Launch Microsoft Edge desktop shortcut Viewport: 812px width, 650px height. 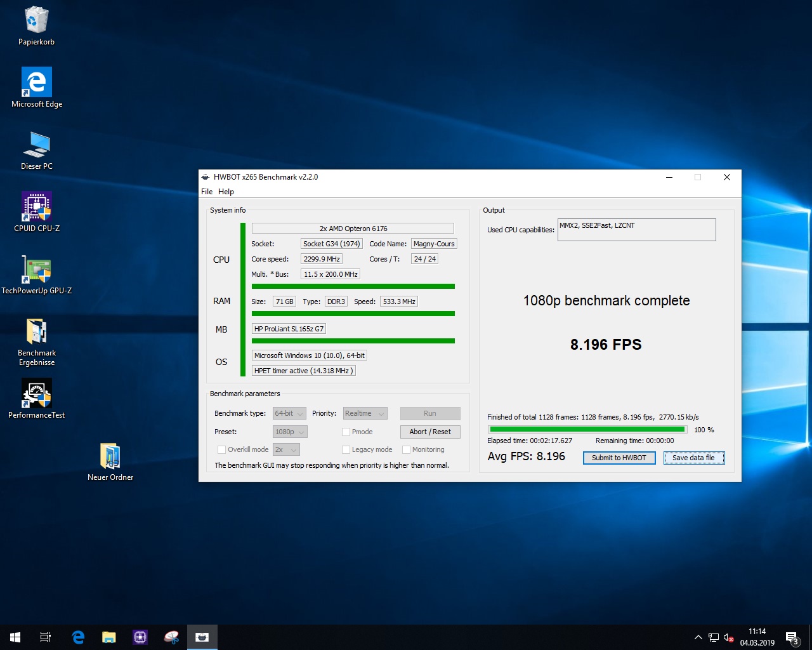[36, 88]
